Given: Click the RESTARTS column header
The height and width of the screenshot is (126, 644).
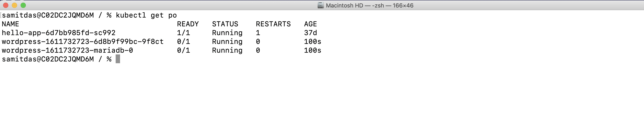Looking at the screenshot, I should pyautogui.click(x=273, y=24).
